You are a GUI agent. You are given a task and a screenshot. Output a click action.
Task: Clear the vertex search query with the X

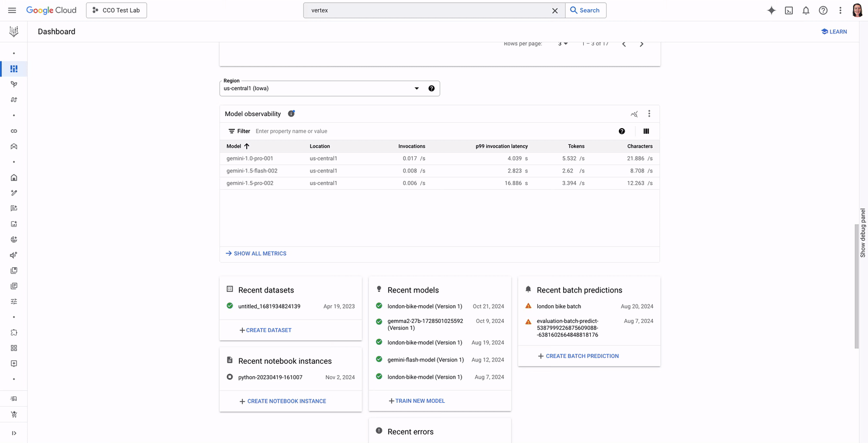click(555, 10)
